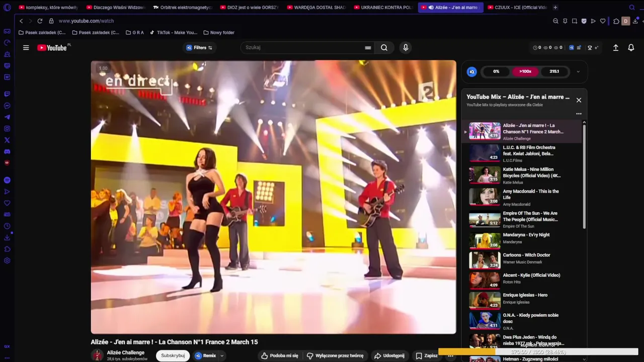Image resolution: width=644 pixels, height=362 pixels.
Task: Open Pasek zakładek first bookmark folder
Action: 42,33
